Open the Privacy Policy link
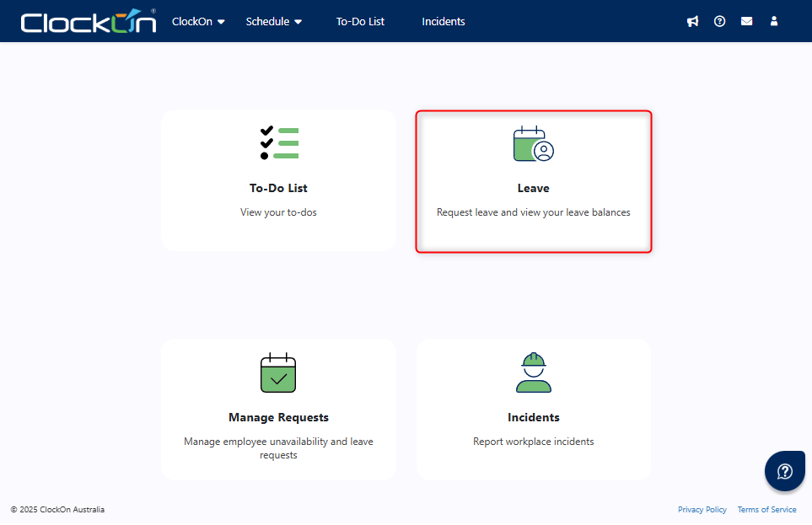812x525 pixels. (702, 510)
